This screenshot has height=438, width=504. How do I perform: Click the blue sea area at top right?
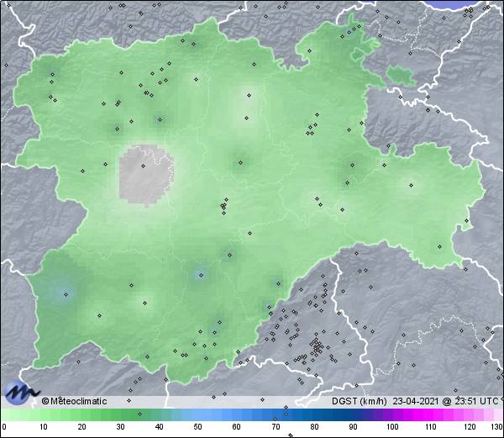click(x=452, y=3)
